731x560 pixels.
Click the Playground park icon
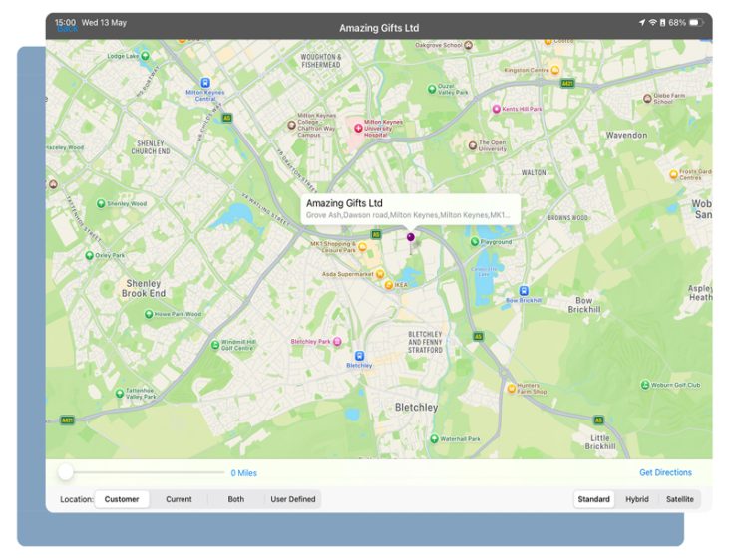point(474,242)
